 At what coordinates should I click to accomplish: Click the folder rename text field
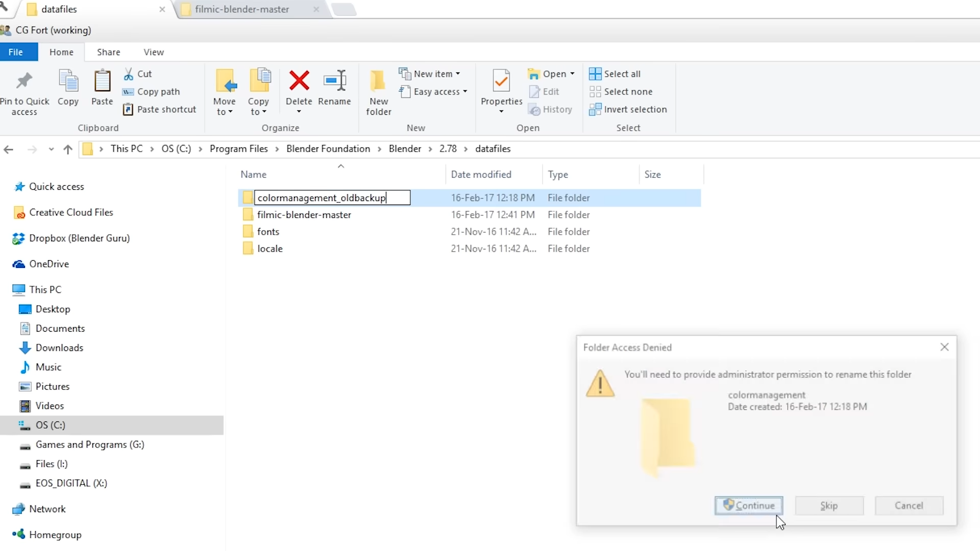point(332,198)
